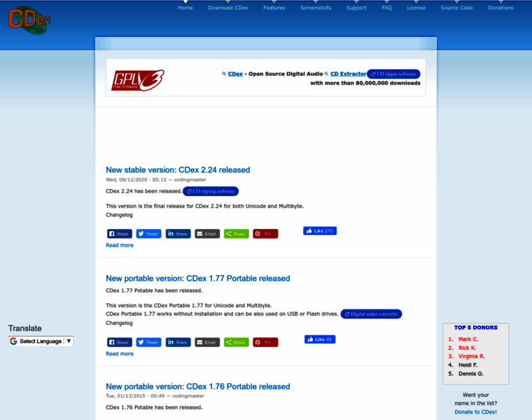The image size is (532, 420).
Task: Click donor name Dennis O.
Action: (471, 374)
